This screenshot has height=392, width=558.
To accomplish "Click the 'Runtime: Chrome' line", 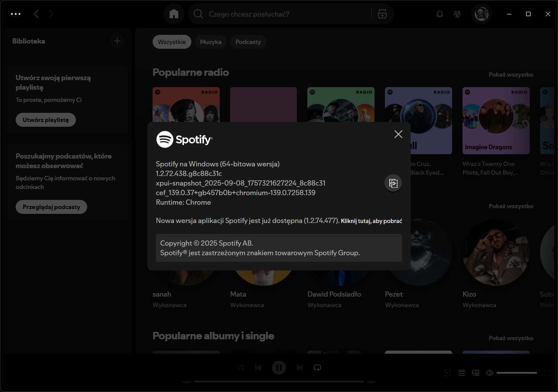I will (184, 202).
